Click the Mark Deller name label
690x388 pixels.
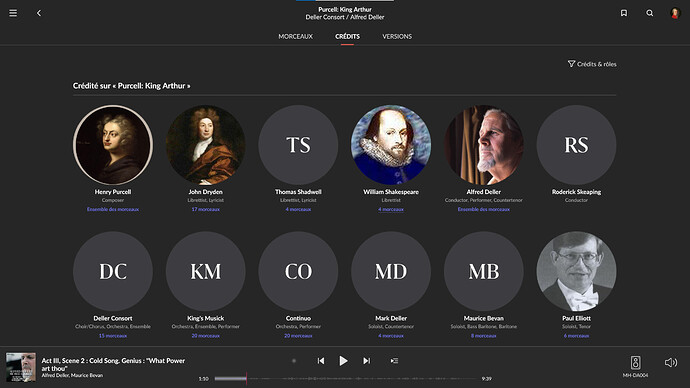[x=391, y=318]
